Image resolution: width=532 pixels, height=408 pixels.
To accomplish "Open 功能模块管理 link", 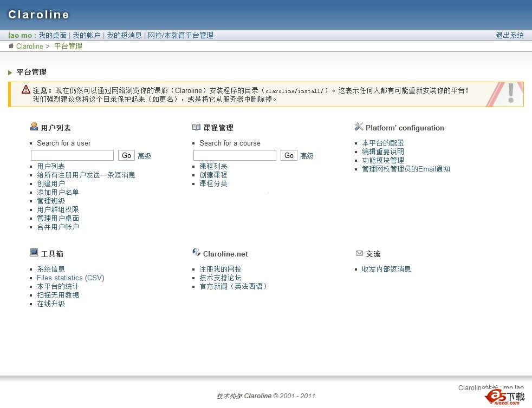I will (382, 160).
